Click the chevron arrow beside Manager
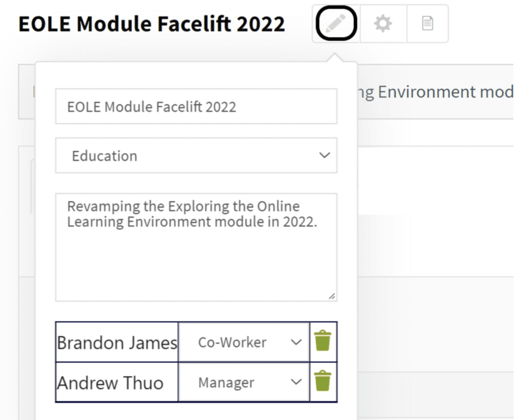This screenshot has width=515, height=420. click(296, 382)
